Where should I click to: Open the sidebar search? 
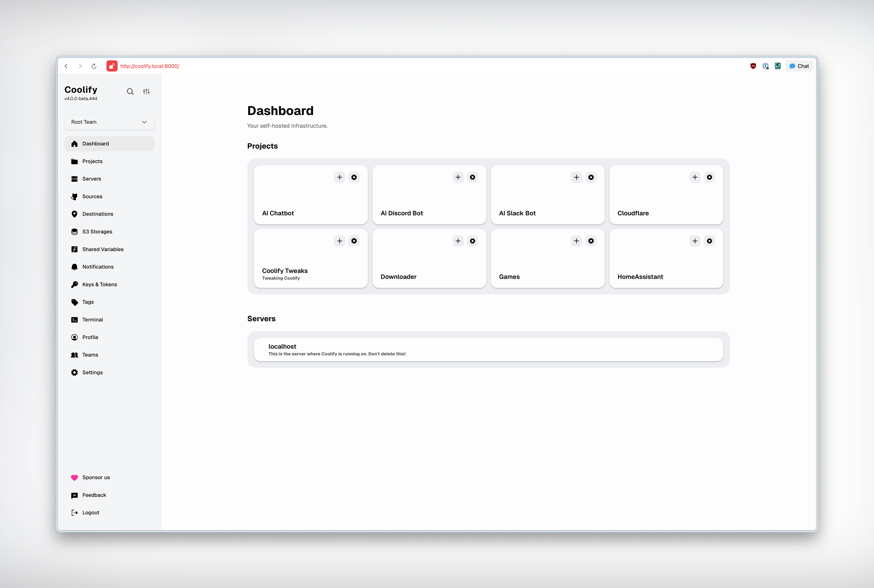tap(130, 91)
